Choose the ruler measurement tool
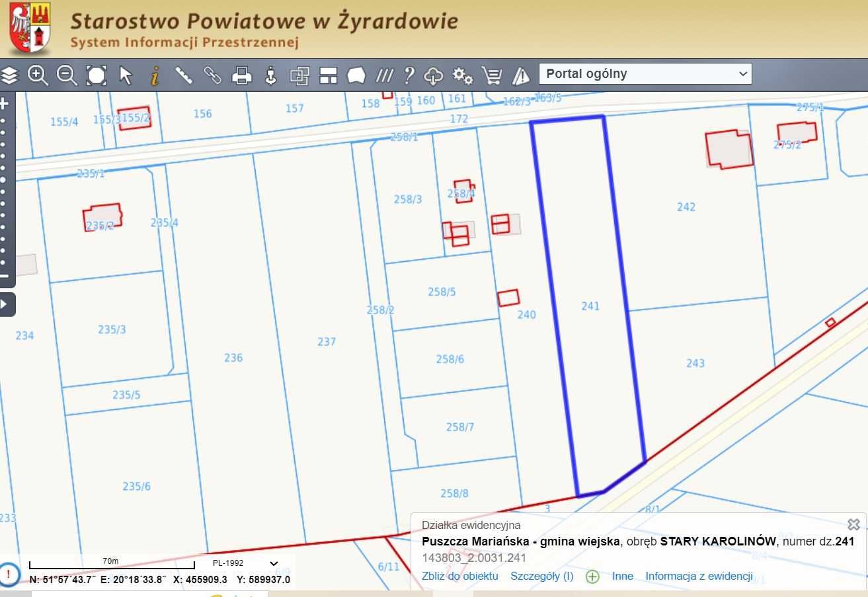868x597 pixels. 184,75
